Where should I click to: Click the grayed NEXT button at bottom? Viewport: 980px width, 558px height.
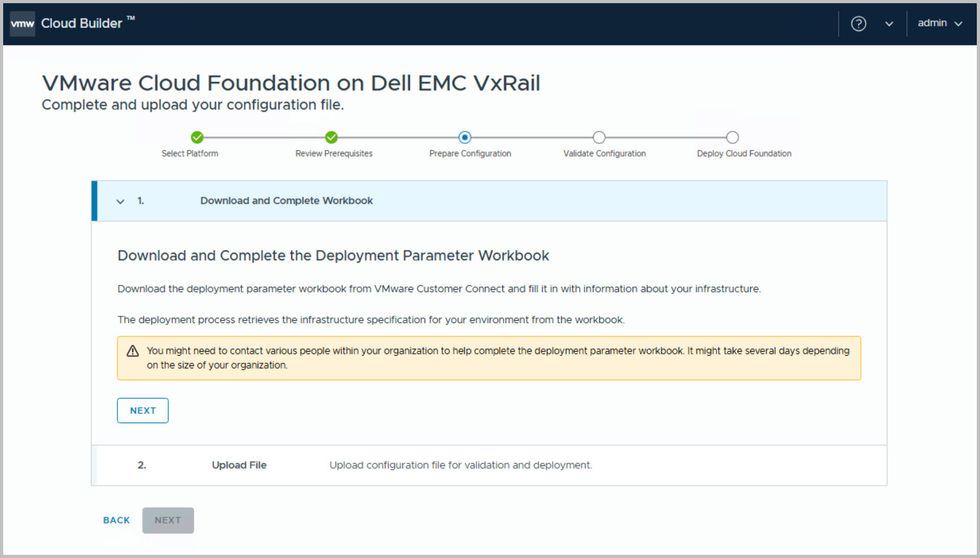pos(168,520)
